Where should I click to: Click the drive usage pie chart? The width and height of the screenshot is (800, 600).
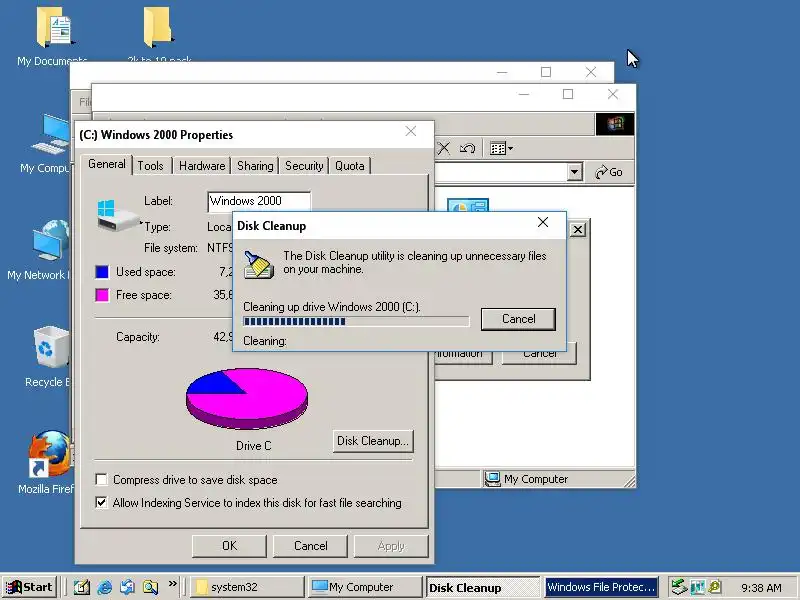pos(247,398)
